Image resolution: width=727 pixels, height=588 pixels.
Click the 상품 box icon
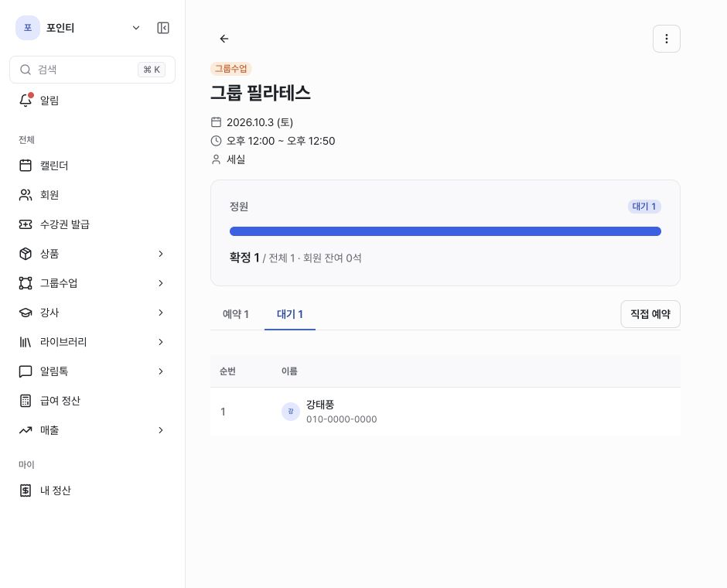26,254
